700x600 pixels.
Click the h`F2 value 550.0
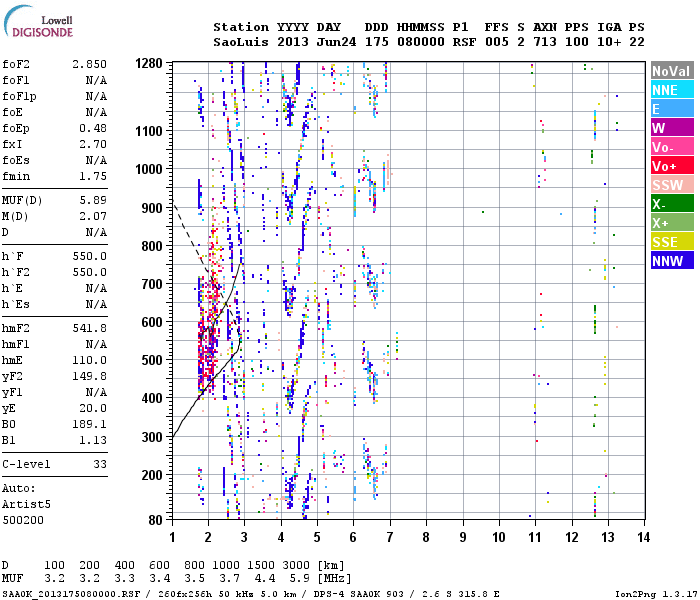coord(89,272)
